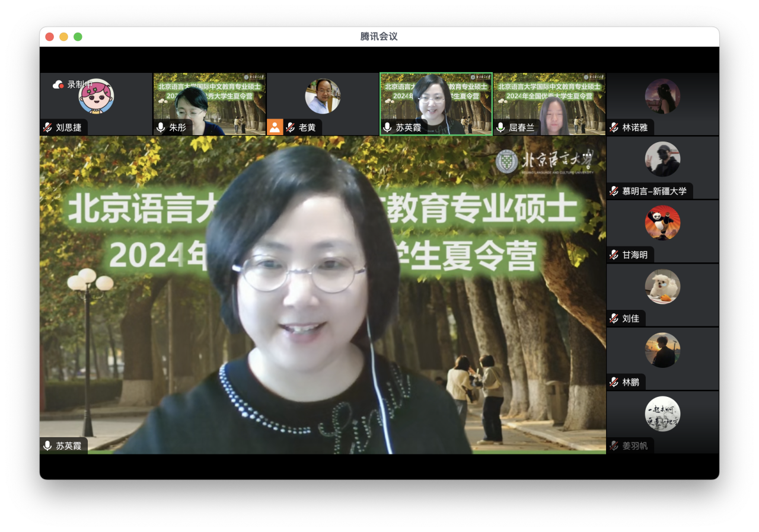This screenshot has width=759, height=532.
Task: Select 慕明言-新疆大学's round avatar
Action: click(662, 159)
